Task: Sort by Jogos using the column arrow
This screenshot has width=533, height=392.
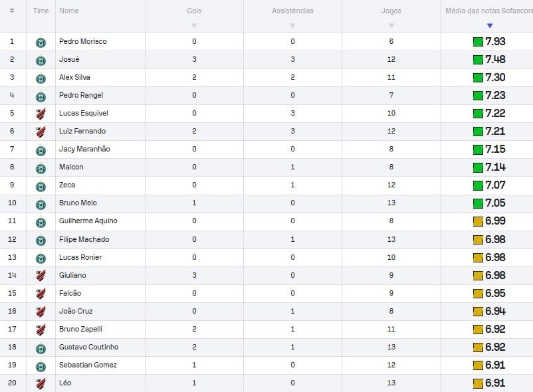Action: pyautogui.click(x=391, y=26)
